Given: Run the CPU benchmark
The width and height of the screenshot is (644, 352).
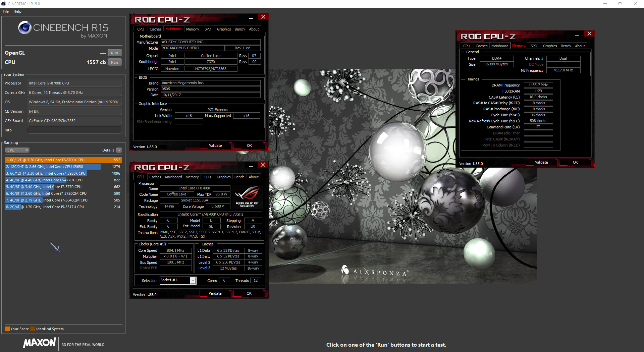Looking at the screenshot, I should point(115,62).
